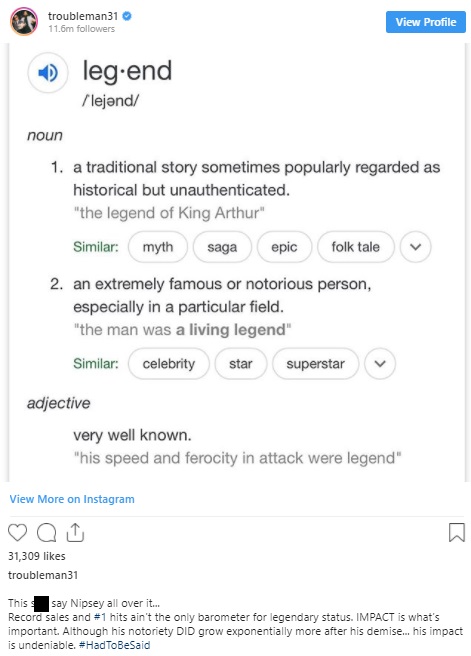Save the post with bookmark icon
471x656 pixels.
[x=456, y=532]
